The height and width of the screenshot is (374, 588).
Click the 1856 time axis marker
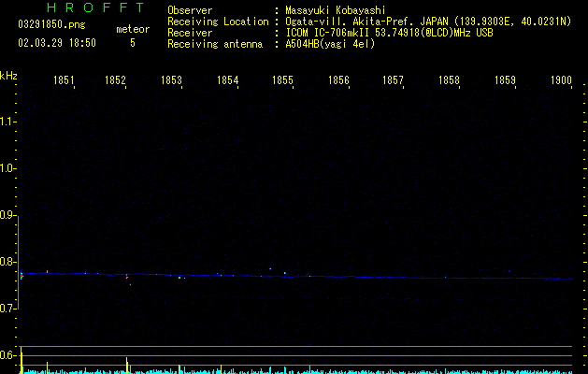click(338, 80)
